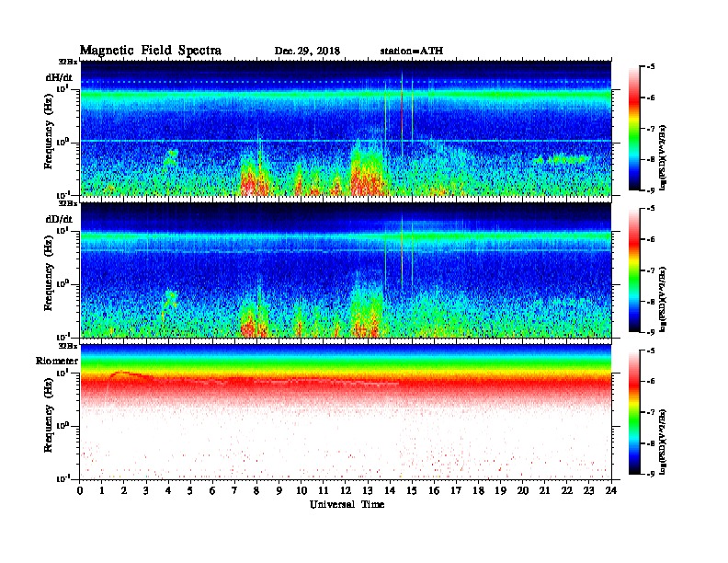Viewport: 728px width, 563px height.
Task: Select the "dH/dt" panel label
Action: coord(59,77)
